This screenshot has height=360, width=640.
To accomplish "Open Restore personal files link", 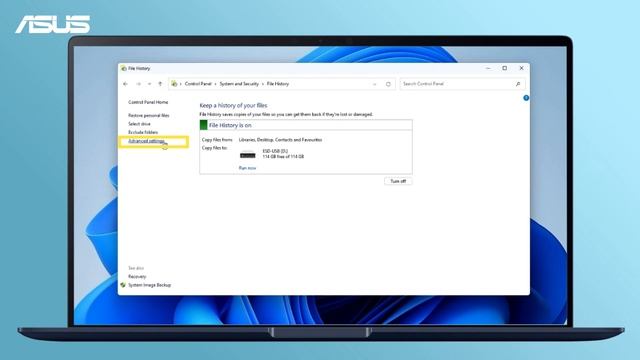I will (149, 116).
